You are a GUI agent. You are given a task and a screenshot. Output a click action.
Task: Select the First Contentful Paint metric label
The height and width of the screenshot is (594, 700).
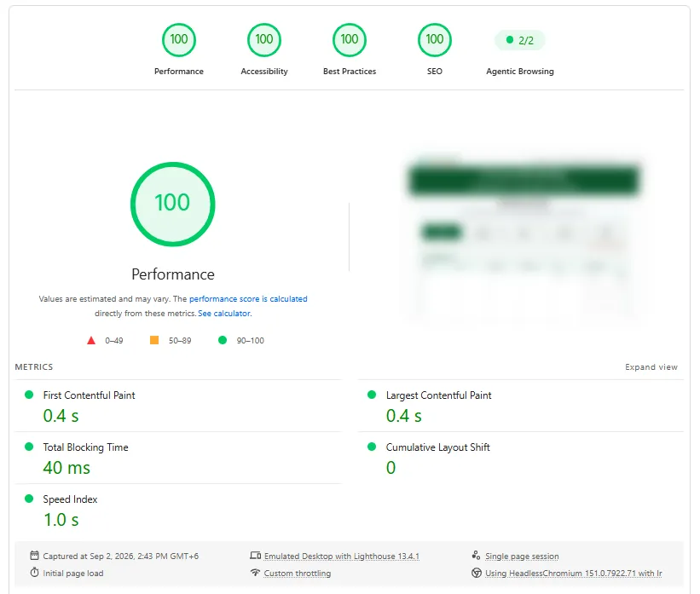[x=89, y=395]
